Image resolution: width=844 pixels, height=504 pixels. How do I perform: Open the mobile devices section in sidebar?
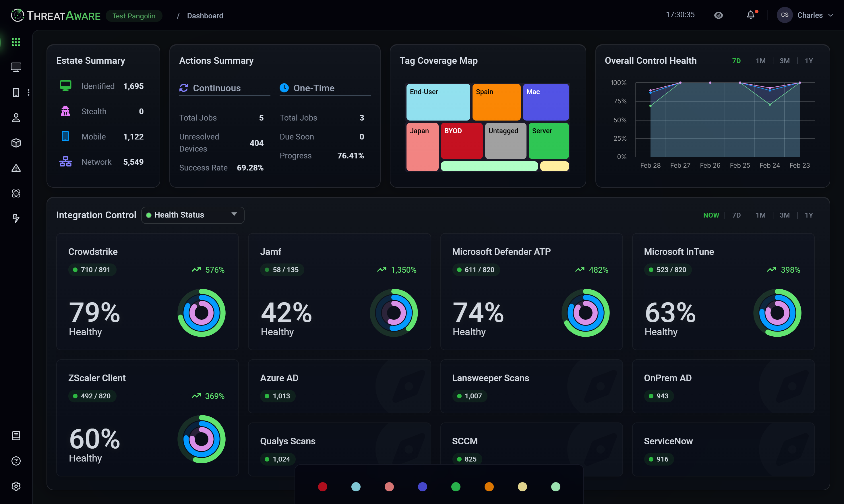pyautogui.click(x=16, y=92)
